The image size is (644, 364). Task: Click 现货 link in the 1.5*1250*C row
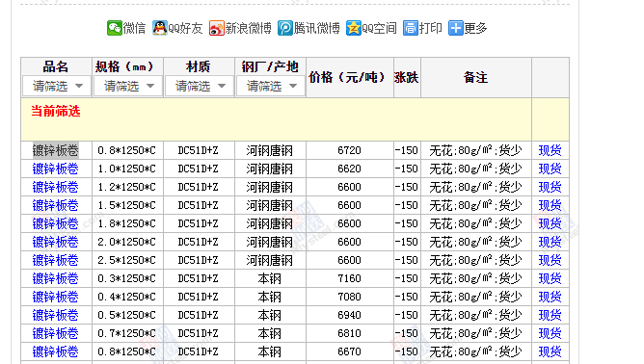(550, 205)
